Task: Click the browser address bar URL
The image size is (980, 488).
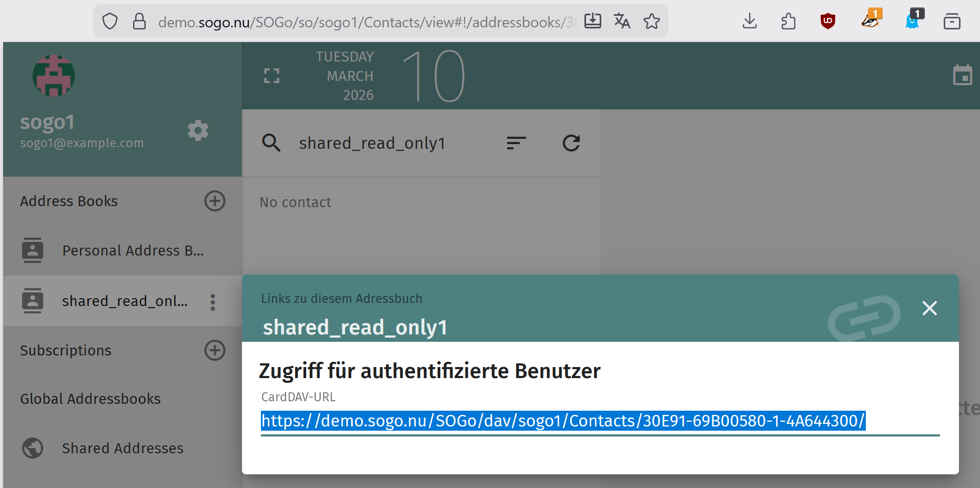Action: tap(363, 22)
